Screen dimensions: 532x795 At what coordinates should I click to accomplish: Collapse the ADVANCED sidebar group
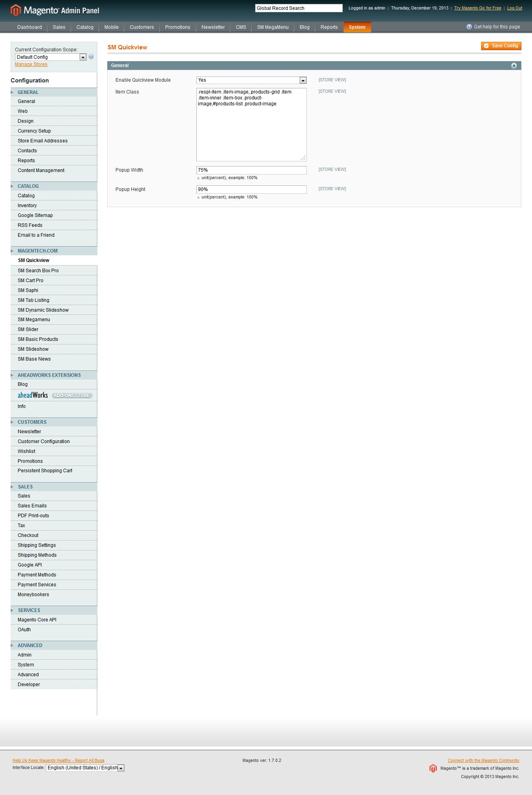(54, 645)
